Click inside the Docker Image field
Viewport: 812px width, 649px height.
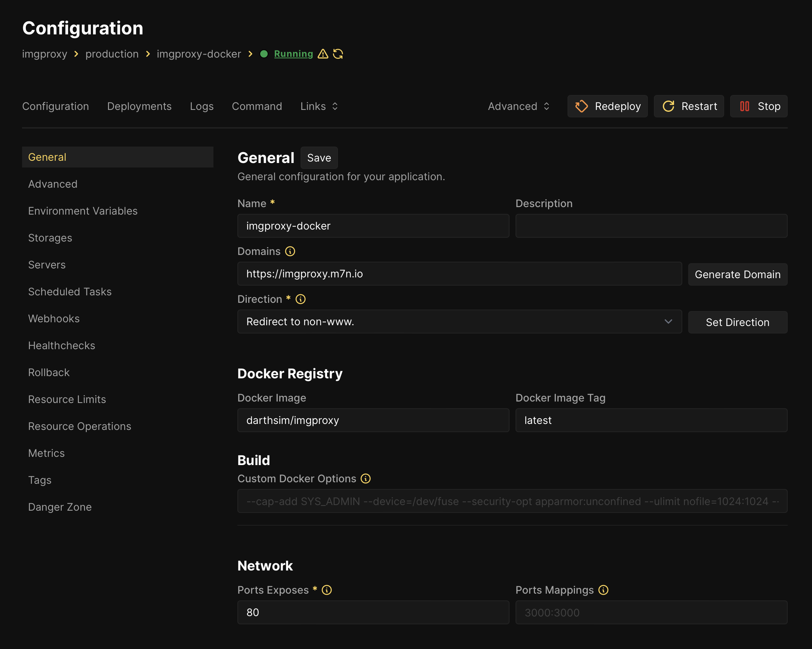[x=373, y=420]
